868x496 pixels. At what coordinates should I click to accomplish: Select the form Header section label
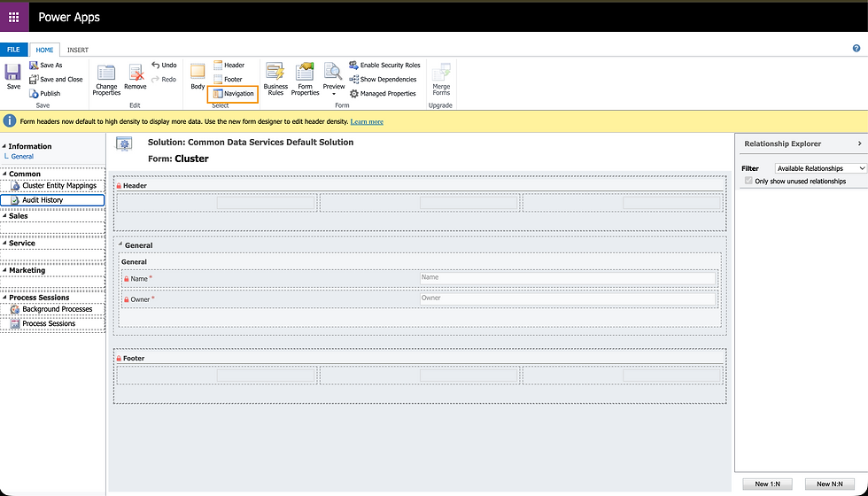pos(135,185)
